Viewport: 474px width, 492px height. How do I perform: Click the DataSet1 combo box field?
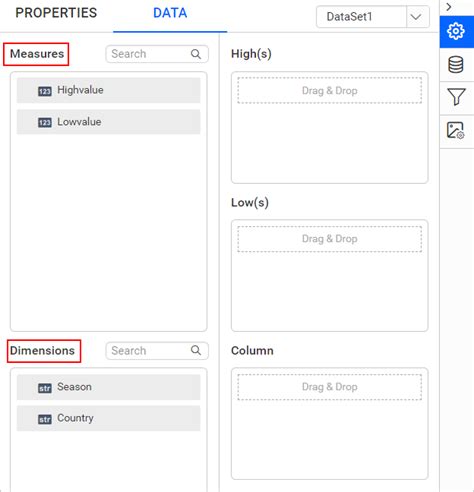[373, 17]
